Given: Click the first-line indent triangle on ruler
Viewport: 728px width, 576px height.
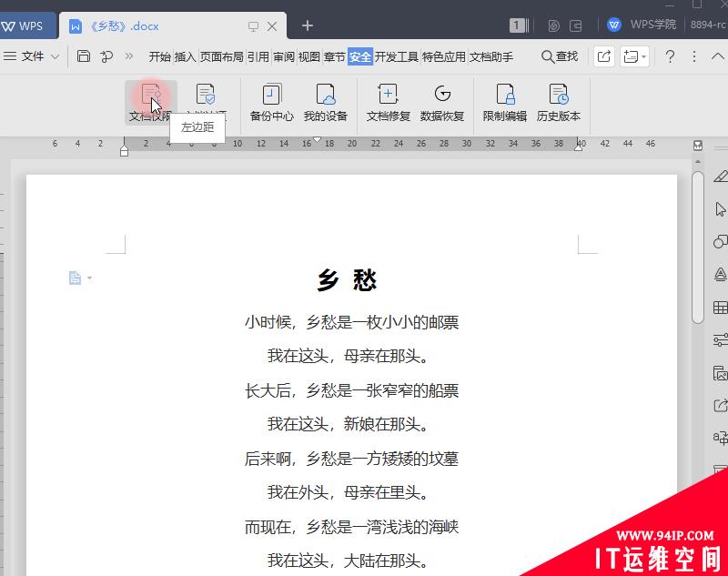Looking at the screenshot, I should (317, 139).
